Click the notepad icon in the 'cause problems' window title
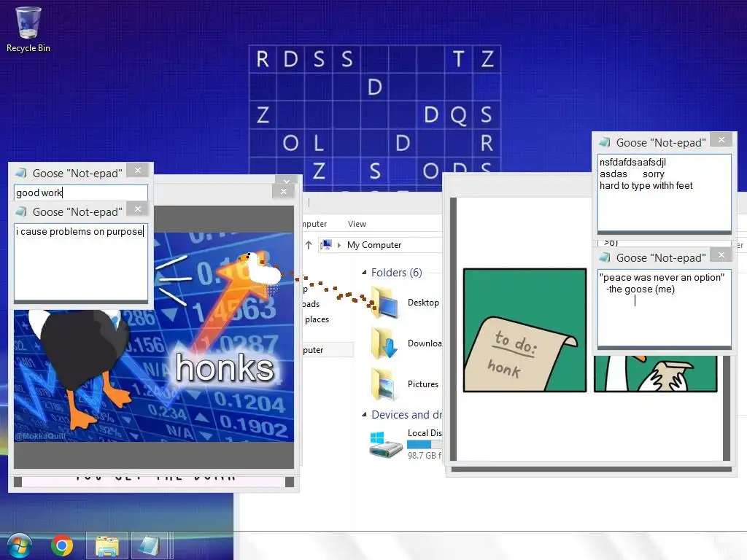Image resolution: width=747 pixels, height=560 pixels. [21, 211]
